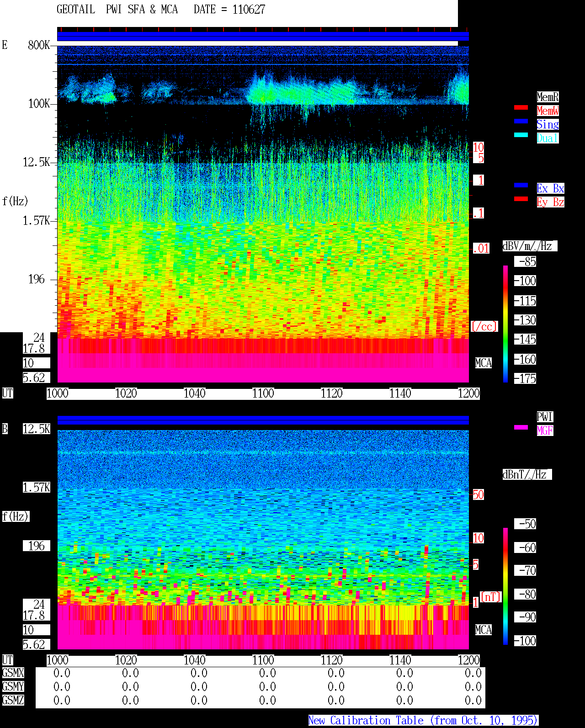The image size is (585, 728).
Task: Click the 1100 UT label under E spectrogram
Action: [263, 393]
